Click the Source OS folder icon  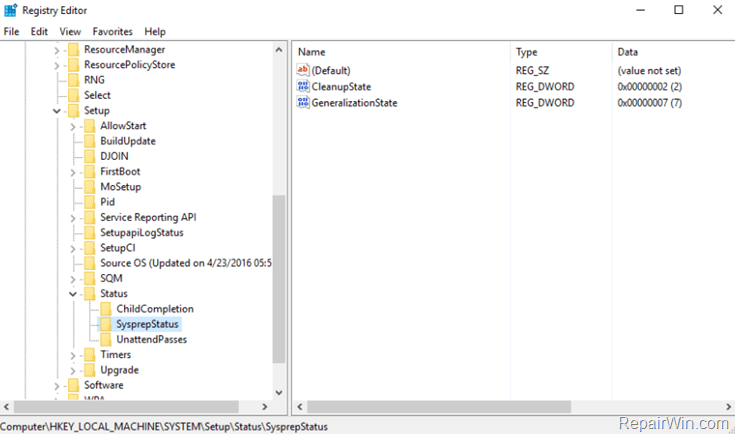tap(90, 263)
